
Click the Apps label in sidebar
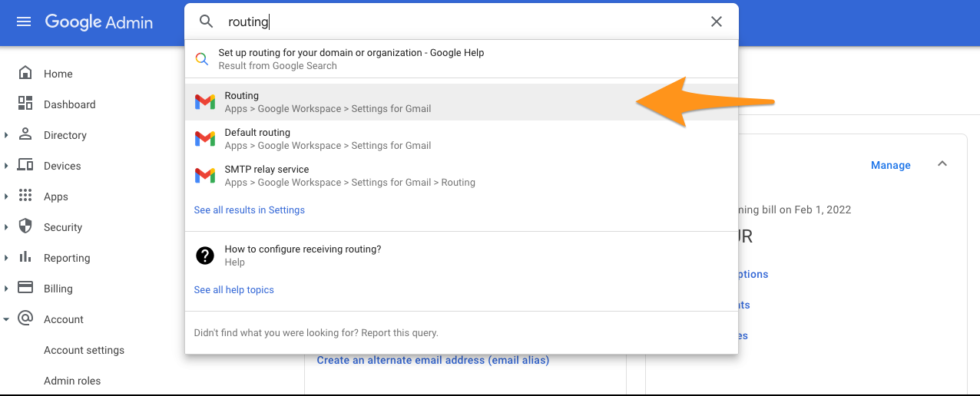(56, 197)
